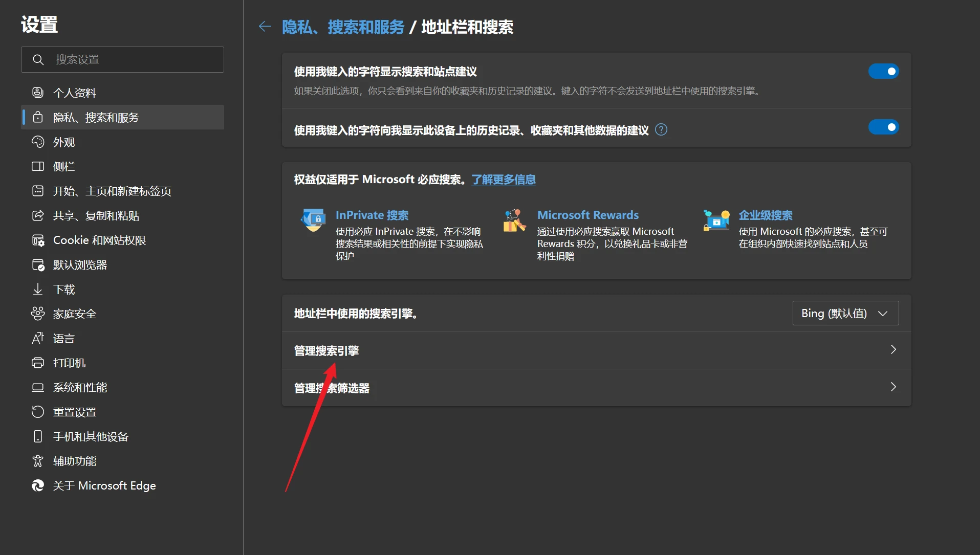Click the 辅助功能 accessibility icon
The width and height of the screenshot is (980, 555).
(38, 461)
